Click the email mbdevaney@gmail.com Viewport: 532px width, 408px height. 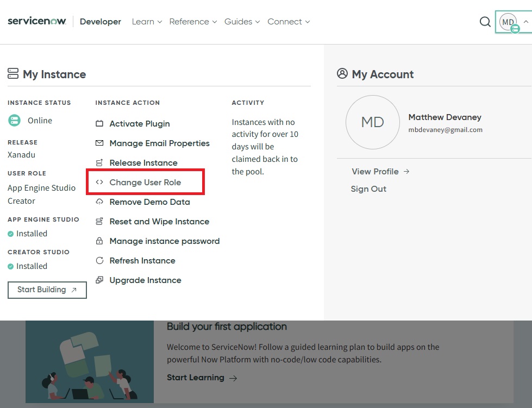click(x=445, y=130)
